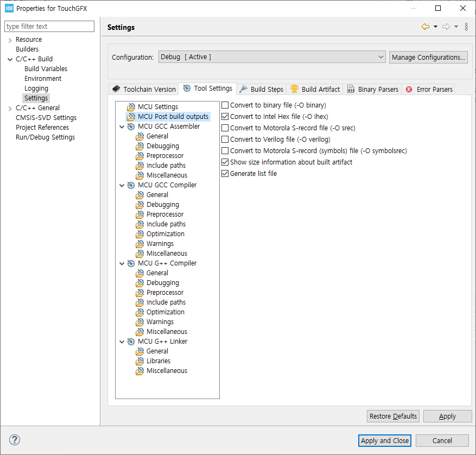The height and width of the screenshot is (455, 476).
Task: Collapse the MCU G++ Compiler node
Action: pos(122,264)
